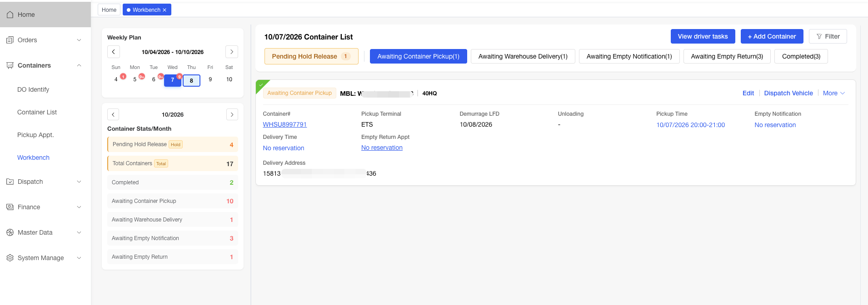Open DO Identify in sidebar
The image size is (868, 305).
coord(33,89)
